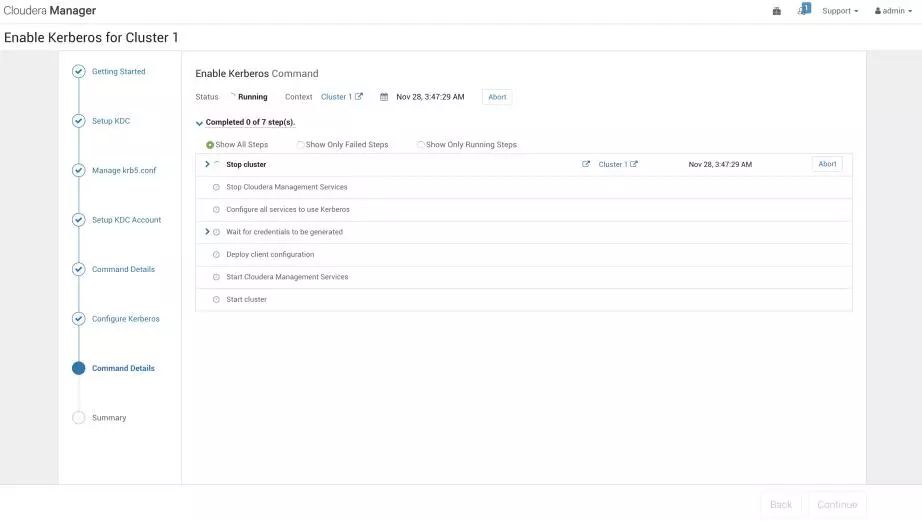Select 'Start cluster' step text
Viewport: 922px width, 521px height.
[x=246, y=299]
